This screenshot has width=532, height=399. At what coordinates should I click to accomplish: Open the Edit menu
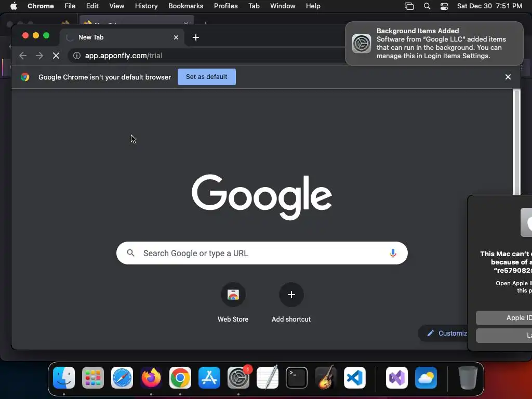[92, 6]
